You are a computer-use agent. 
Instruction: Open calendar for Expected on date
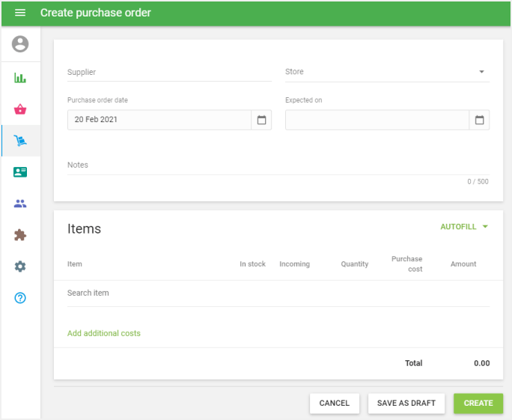pyautogui.click(x=479, y=120)
